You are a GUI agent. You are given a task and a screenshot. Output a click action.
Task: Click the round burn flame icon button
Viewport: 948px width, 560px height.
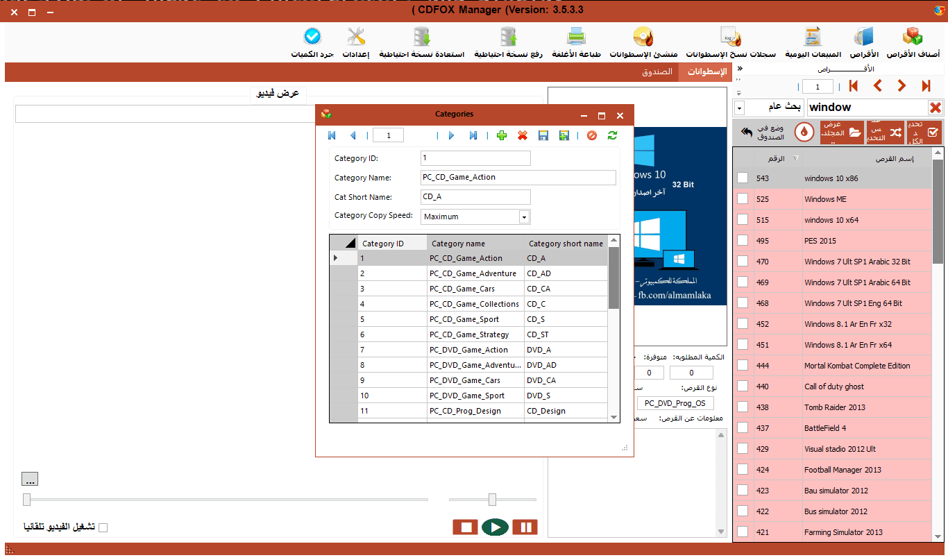(804, 132)
